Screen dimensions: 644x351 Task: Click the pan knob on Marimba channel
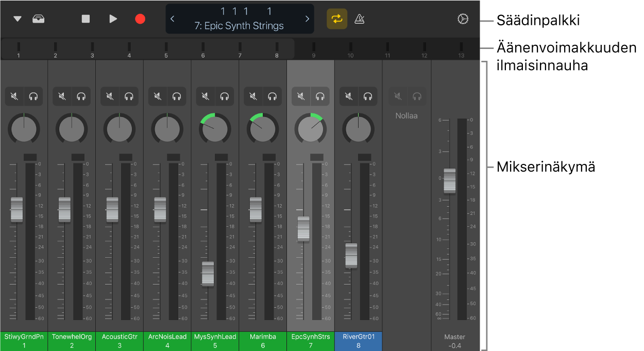coord(263,129)
